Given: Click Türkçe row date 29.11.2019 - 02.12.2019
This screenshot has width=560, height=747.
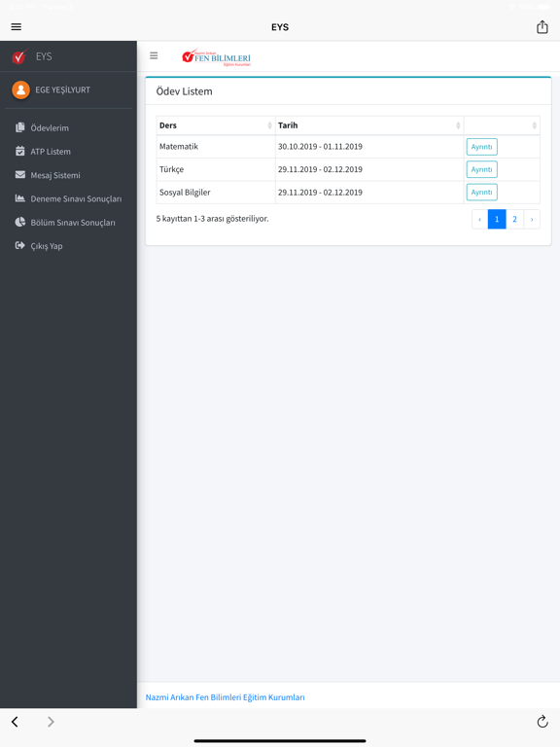Looking at the screenshot, I should (320, 169).
